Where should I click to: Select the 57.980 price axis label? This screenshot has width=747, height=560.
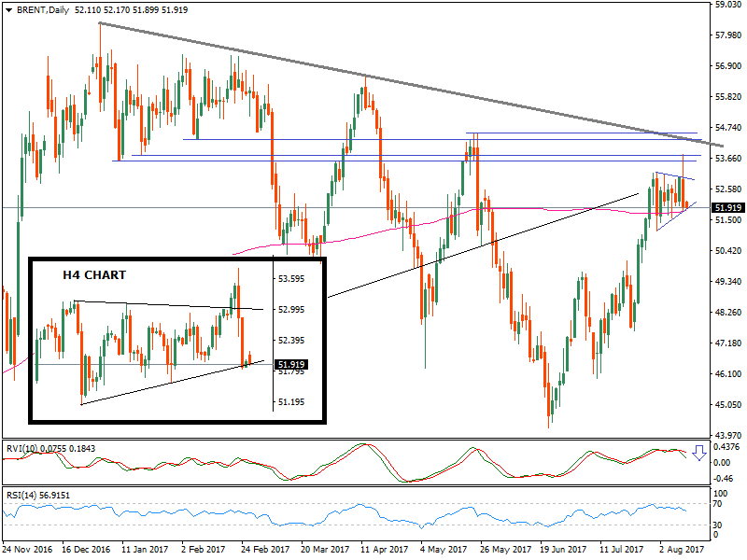[728, 35]
